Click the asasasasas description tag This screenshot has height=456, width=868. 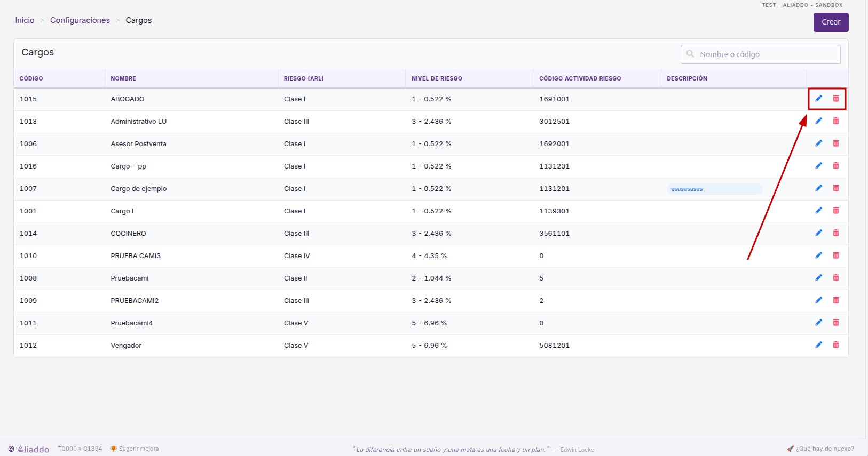(x=714, y=189)
